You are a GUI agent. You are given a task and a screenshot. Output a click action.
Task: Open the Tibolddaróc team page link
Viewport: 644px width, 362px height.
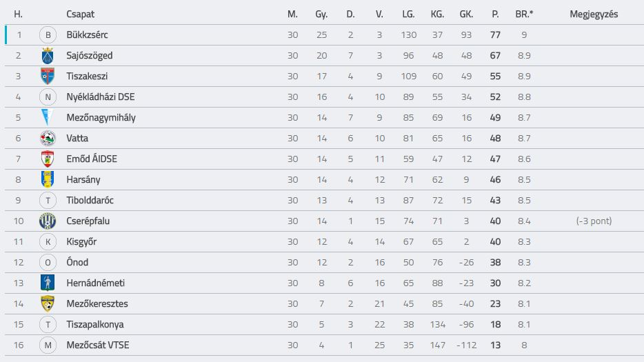click(x=90, y=200)
